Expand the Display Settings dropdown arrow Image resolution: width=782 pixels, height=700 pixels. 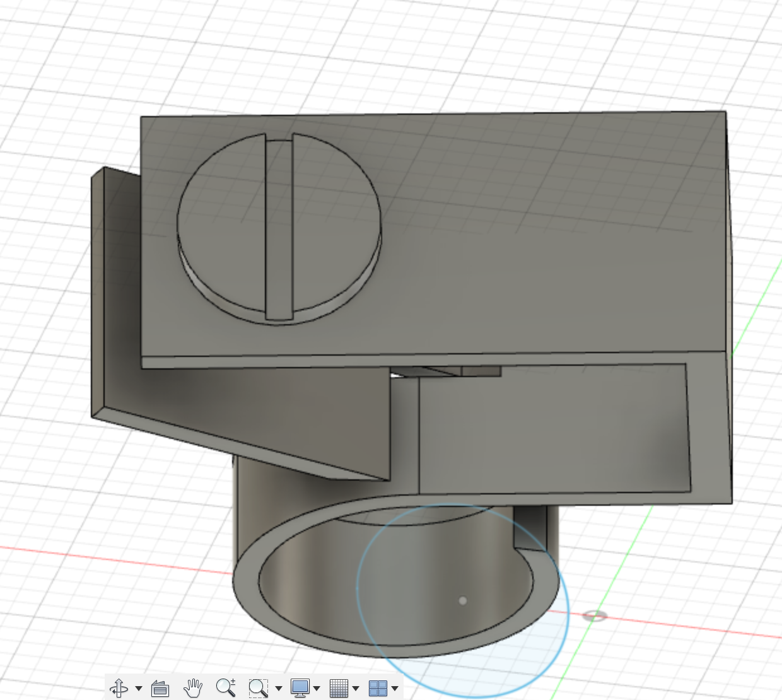pyautogui.click(x=317, y=689)
